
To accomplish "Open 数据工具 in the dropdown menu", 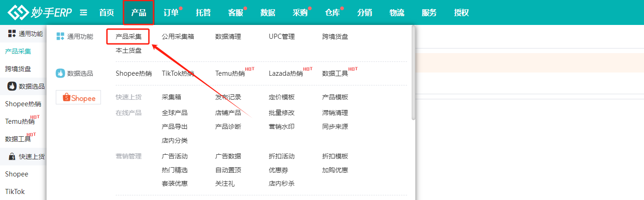I will pyautogui.click(x=335, y=73).
